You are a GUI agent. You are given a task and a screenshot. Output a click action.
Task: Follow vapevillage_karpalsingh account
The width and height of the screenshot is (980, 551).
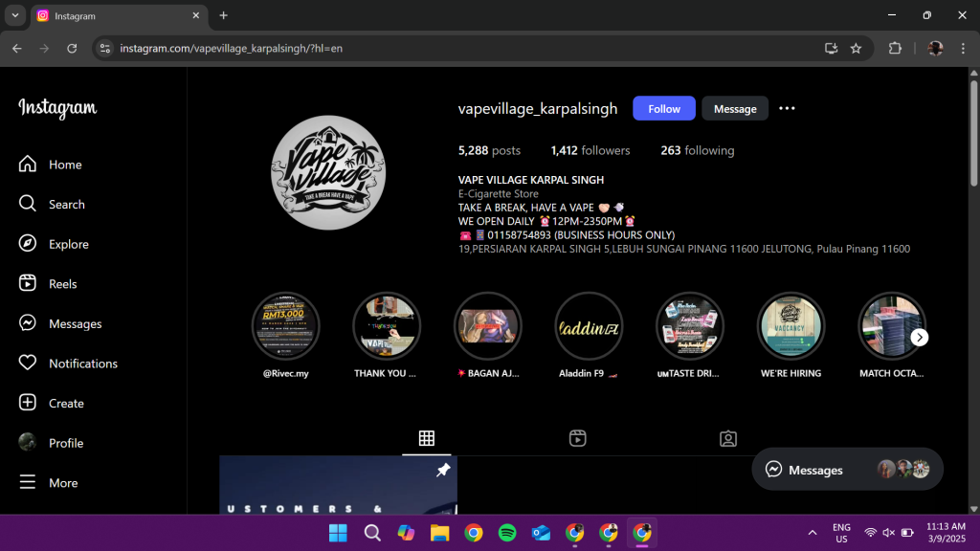click(x=663, y=109)
